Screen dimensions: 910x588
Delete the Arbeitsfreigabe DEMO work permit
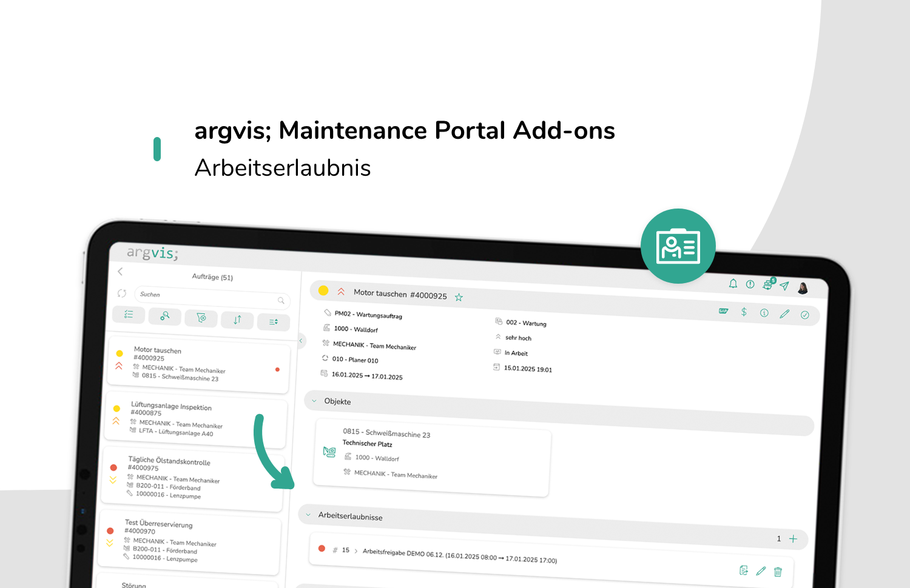coord(778,572)
